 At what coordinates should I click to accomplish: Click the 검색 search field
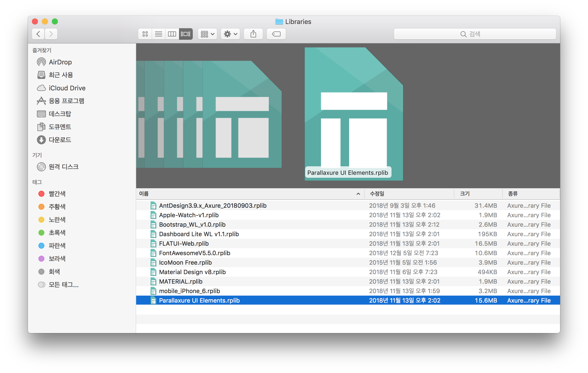click(474, 34)
